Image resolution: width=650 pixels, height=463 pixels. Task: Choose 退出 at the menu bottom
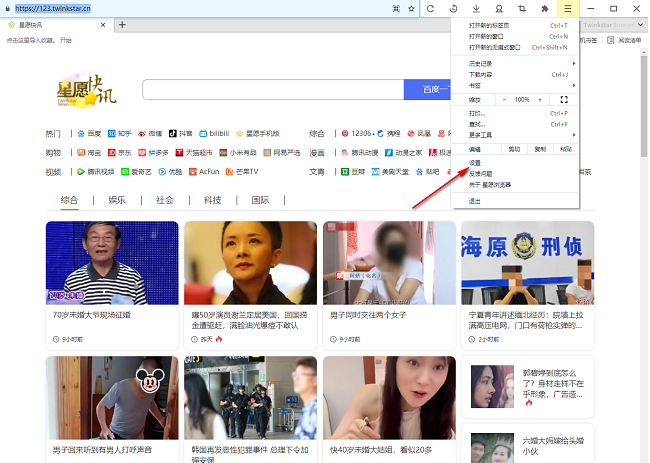click(515, 201)
